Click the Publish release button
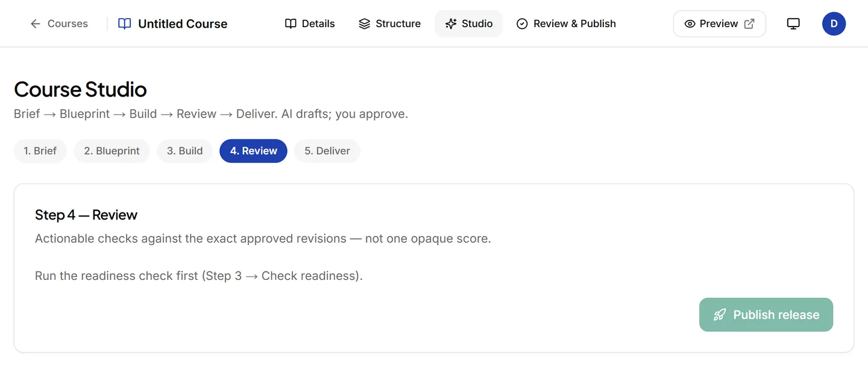868x380 pixels. click(x=766, y=314)
